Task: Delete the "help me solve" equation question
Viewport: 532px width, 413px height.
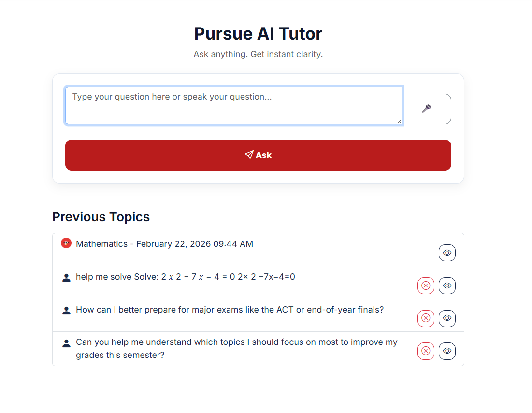Action: tap(426, 285)
